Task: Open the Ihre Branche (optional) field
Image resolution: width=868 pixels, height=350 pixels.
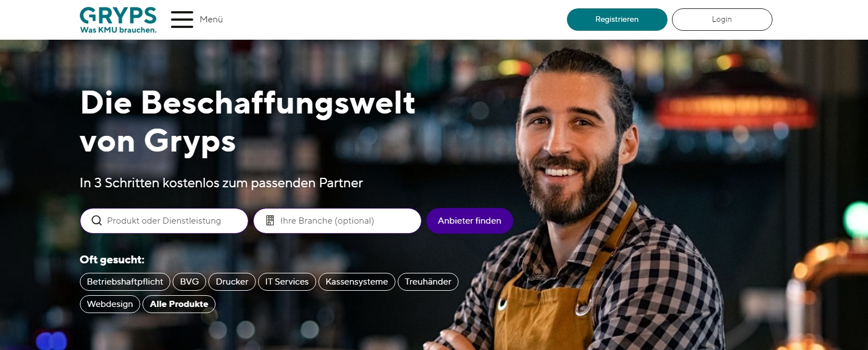Action: [337, 221]
